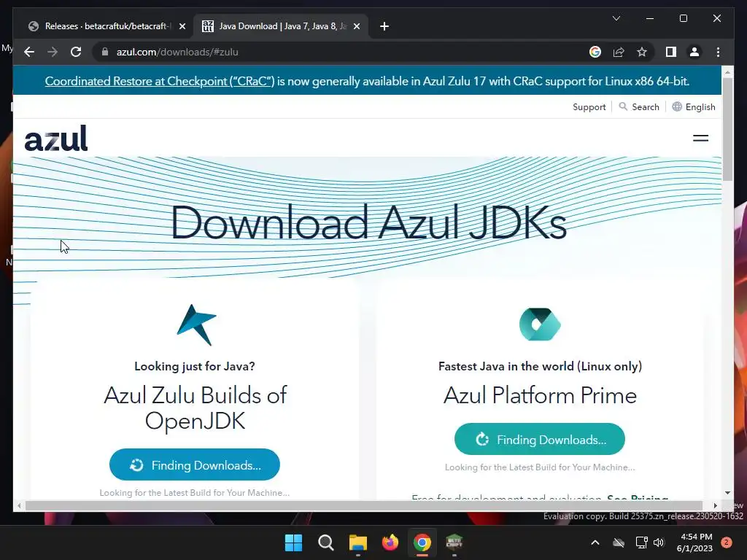
Task: Open Chrome's three-dot menu
Action: [x=718, y=52]
